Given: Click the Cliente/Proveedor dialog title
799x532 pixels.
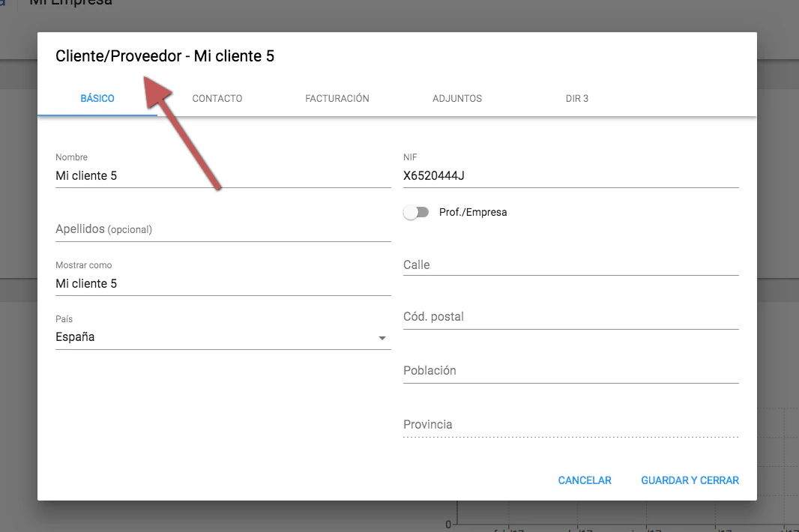Looking at the screenshot, I should coord(165,56).
